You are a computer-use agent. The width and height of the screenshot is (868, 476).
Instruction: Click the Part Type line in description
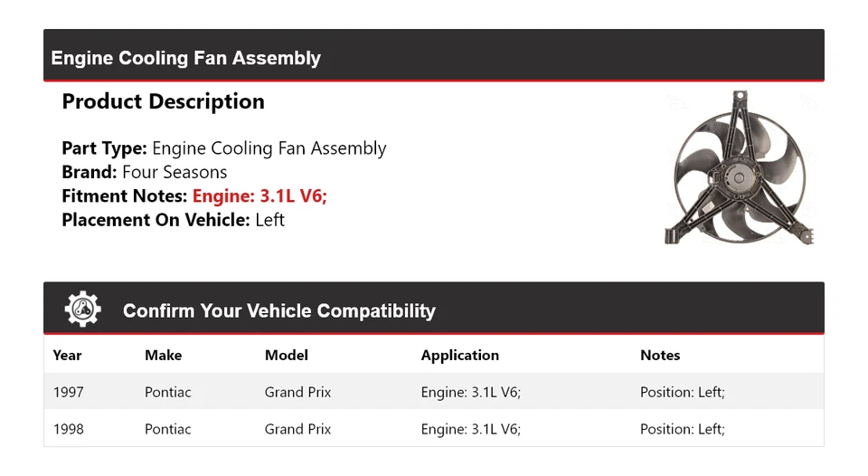click(223, 148)
